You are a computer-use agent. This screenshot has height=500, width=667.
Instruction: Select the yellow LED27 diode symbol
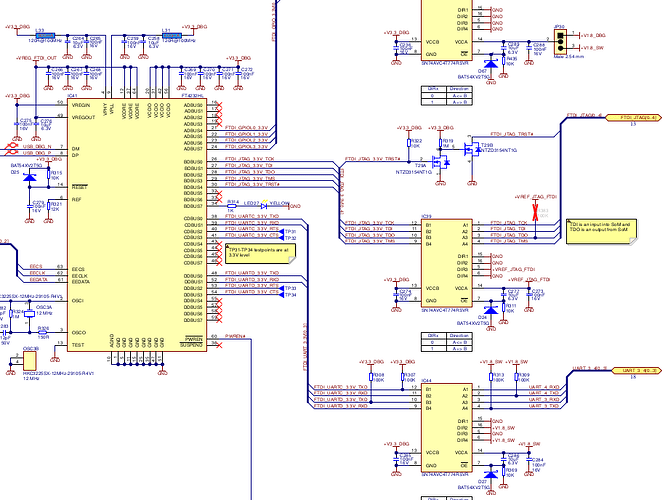(x=264, y=206)
